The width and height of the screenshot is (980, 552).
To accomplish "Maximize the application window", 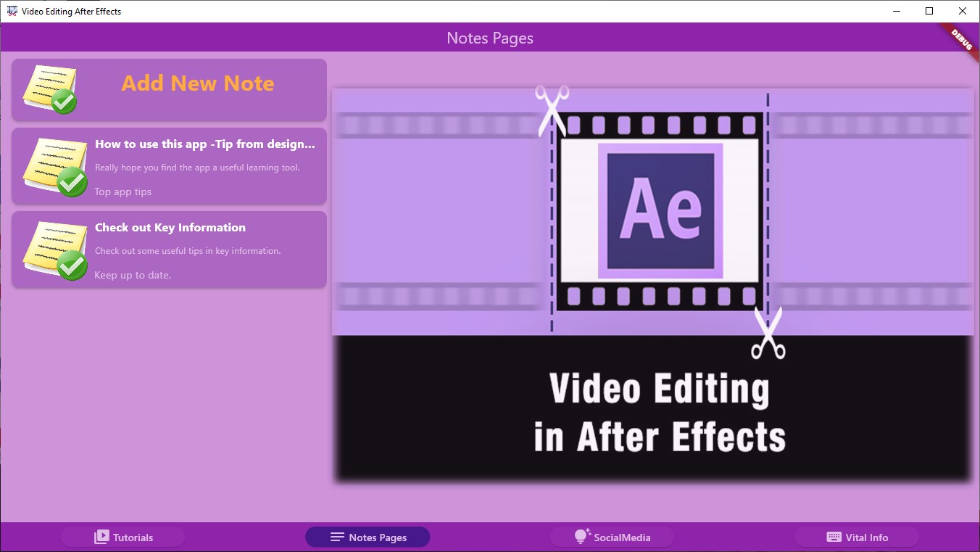I will pyautogui.click(x=929, y=11).
